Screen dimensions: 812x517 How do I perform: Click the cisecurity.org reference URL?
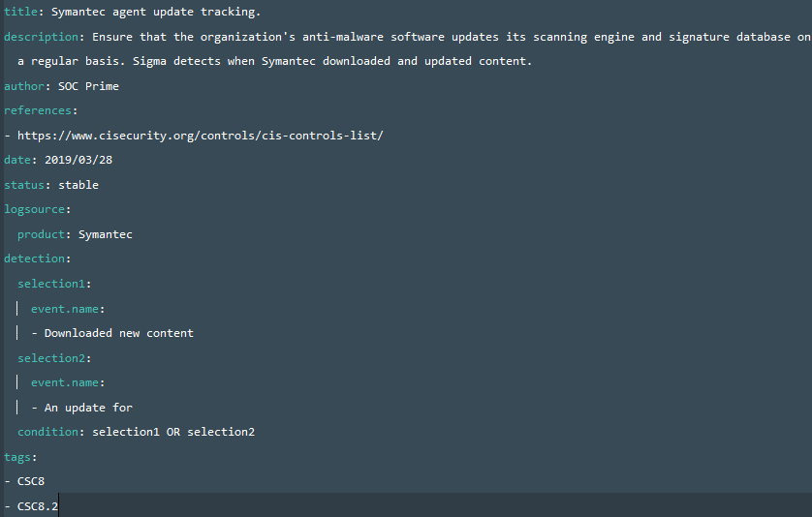click(x=201, y=136)
